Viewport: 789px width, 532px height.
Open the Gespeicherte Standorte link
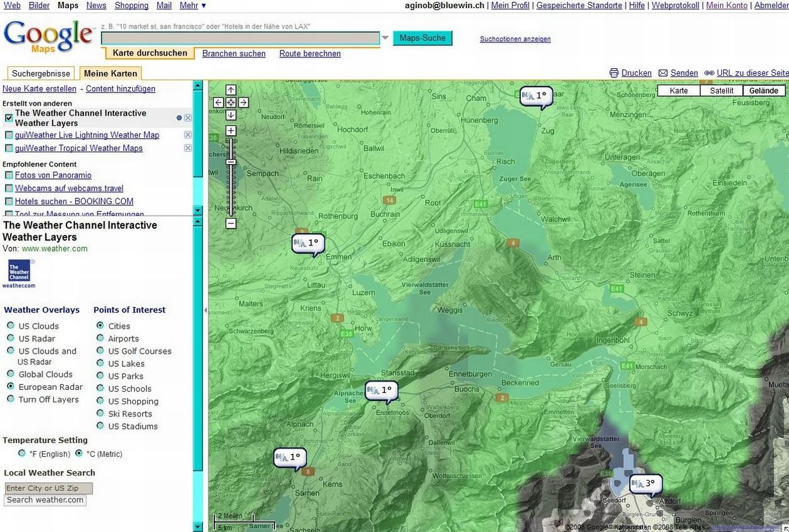pos(579,5)
